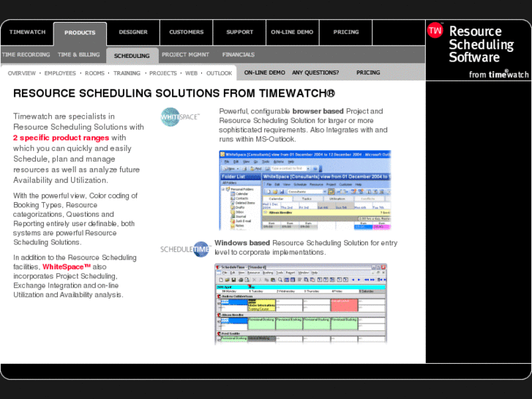Screen dimensions: 532x399
Task: Click the red TW Timewatch logo icon
Action: (x=435, y=31)
